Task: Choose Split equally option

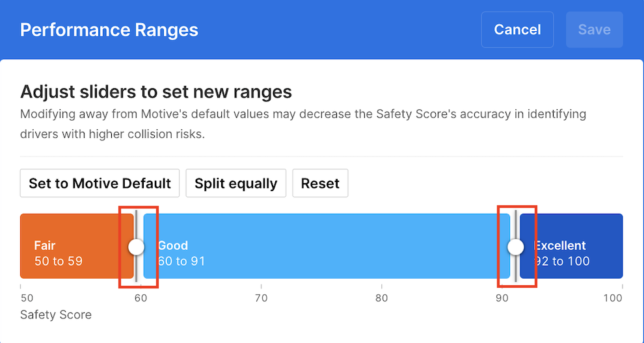Action: [236, 183]
